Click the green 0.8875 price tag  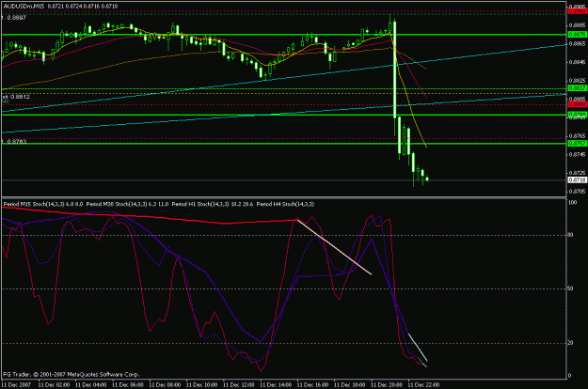[x=577, y=35]
